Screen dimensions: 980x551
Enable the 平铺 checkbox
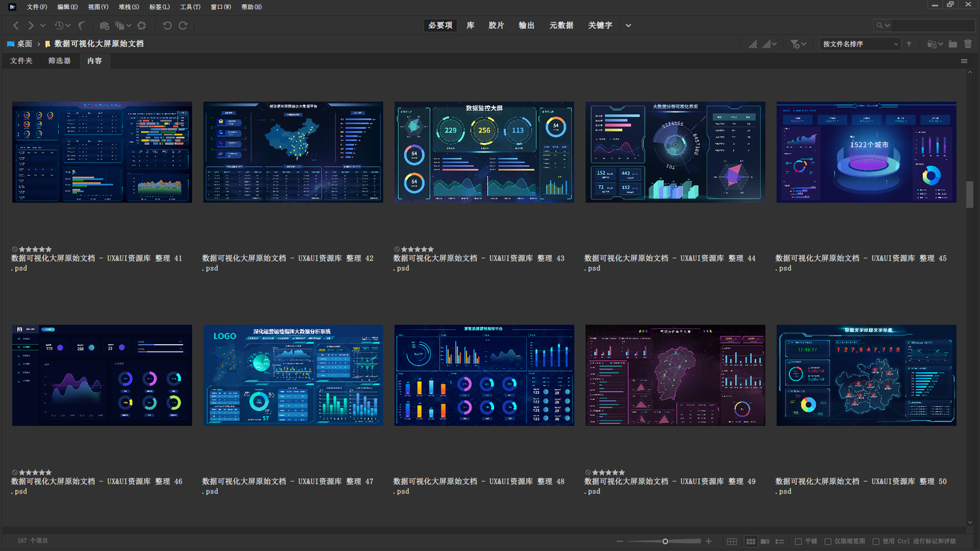(x=798, y=541)
